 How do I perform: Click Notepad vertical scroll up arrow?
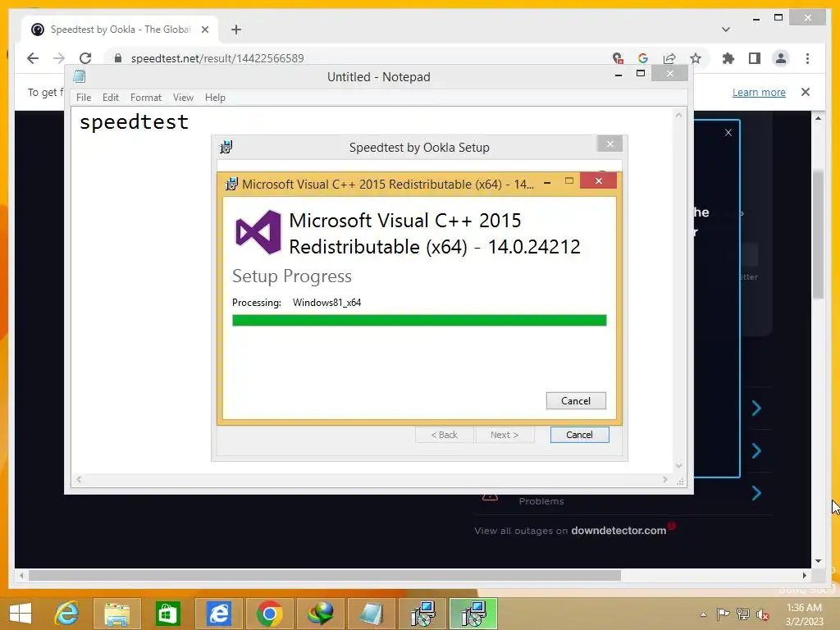(x=678, y=115)
